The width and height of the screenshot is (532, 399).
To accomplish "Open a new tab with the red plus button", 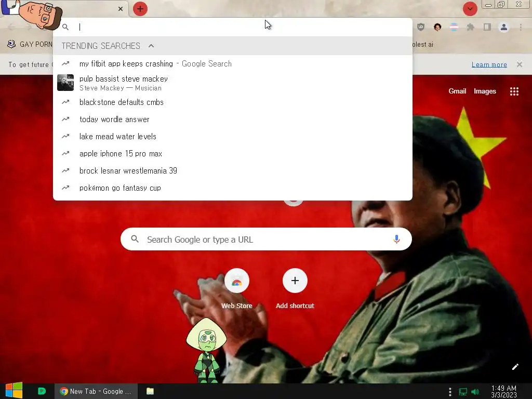I will click(x=140, y=9).
